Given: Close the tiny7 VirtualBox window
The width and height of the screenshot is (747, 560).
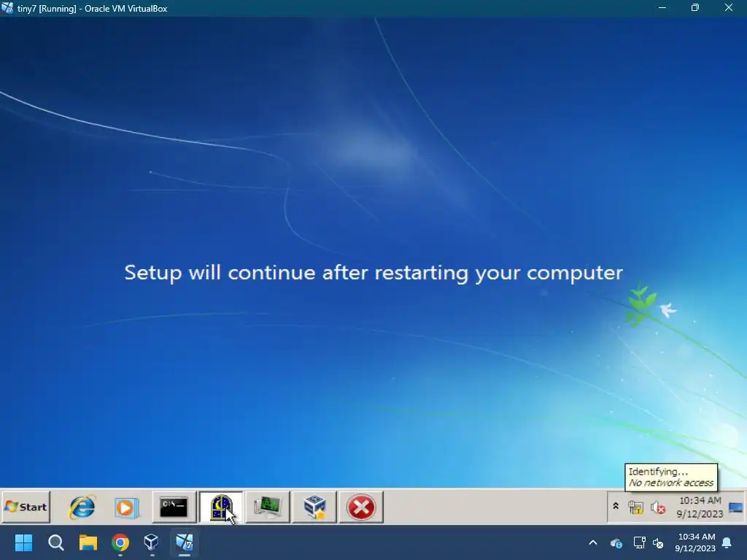Looking at the screenshot, I should [x=729, y=7].
